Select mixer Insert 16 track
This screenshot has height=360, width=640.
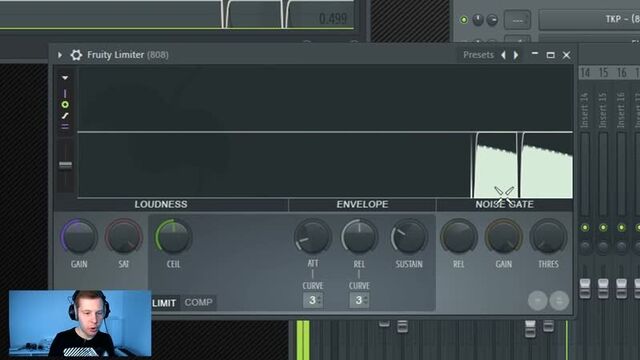click(x=621, y=110)
